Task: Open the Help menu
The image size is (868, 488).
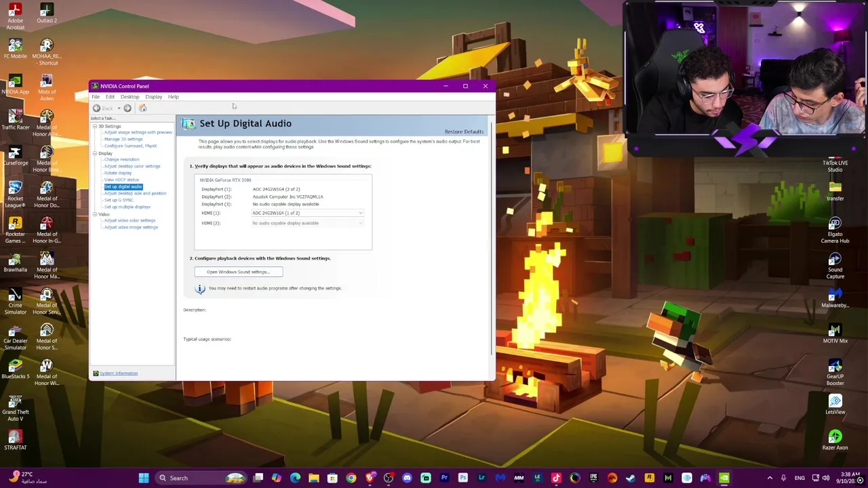Action: coord(174,97)
